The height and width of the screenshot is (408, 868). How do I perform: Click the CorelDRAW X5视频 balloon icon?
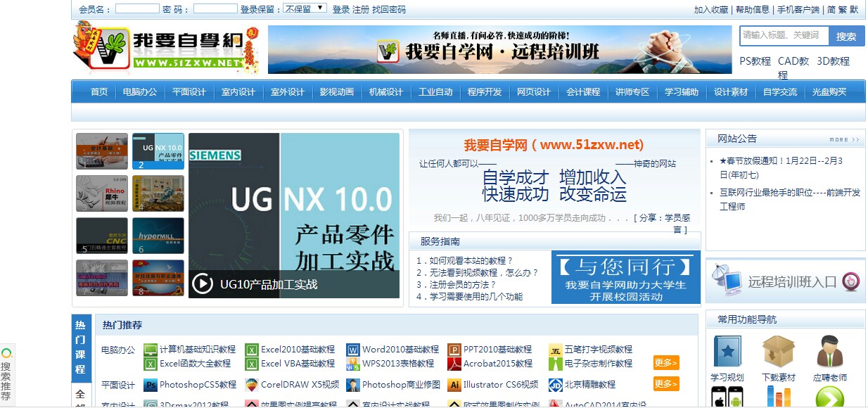pyautogui.click(x=252, y=385)
